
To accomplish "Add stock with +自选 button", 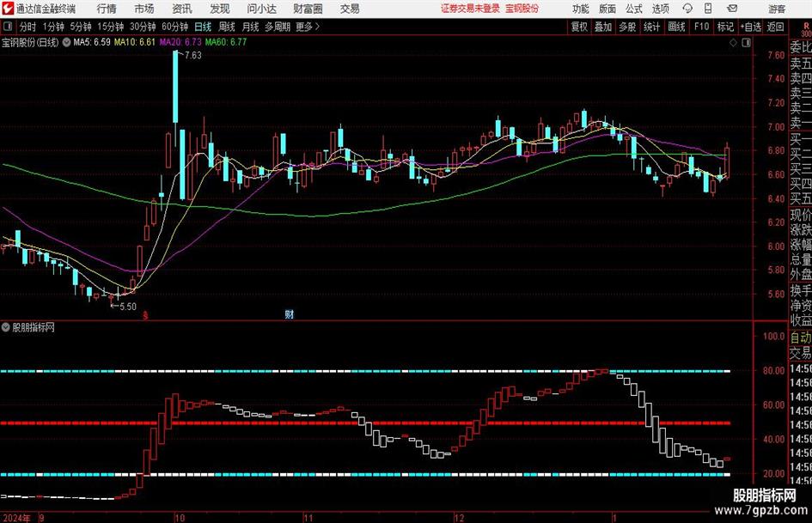I will (751, 27).
